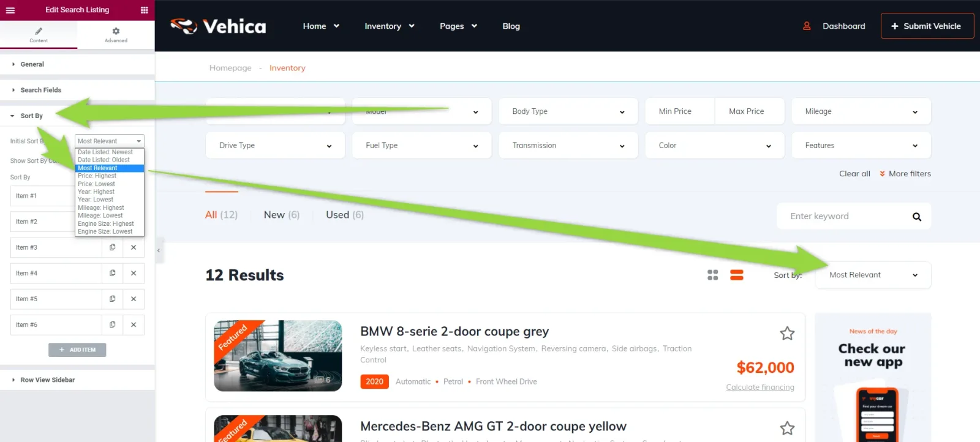Open the Dashboard link
The width and height of the screenshot is (980, 442).
tap(834, 26)
